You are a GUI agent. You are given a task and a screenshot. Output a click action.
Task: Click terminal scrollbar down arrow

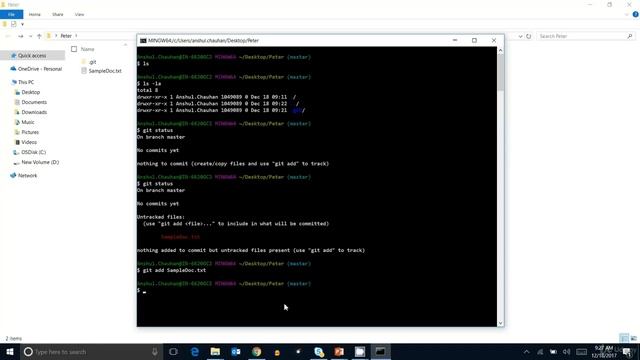500,323
